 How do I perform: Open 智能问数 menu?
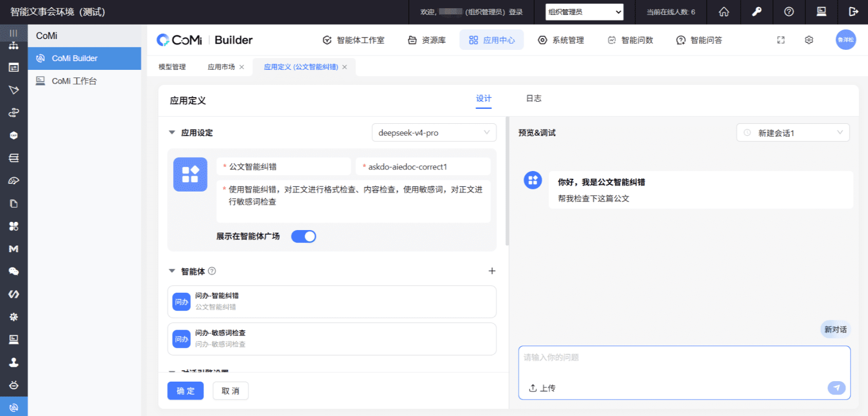pos(630,40)
